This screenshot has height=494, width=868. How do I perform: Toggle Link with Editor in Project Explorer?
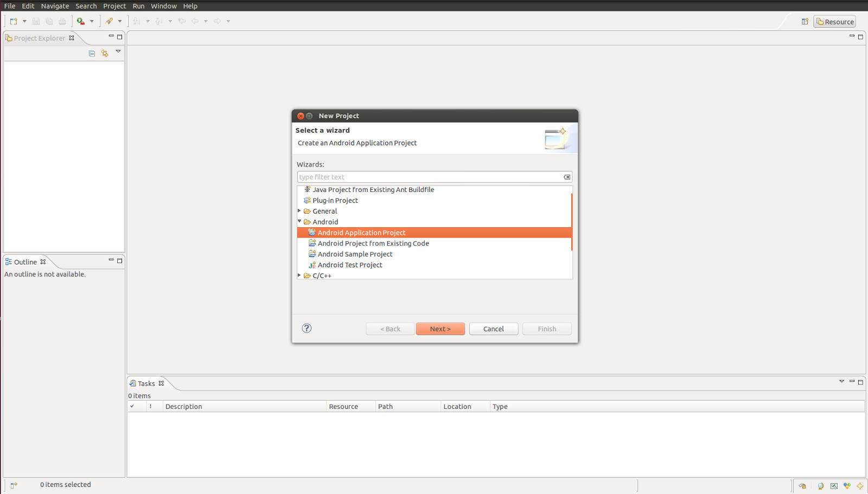coord(105,53)
